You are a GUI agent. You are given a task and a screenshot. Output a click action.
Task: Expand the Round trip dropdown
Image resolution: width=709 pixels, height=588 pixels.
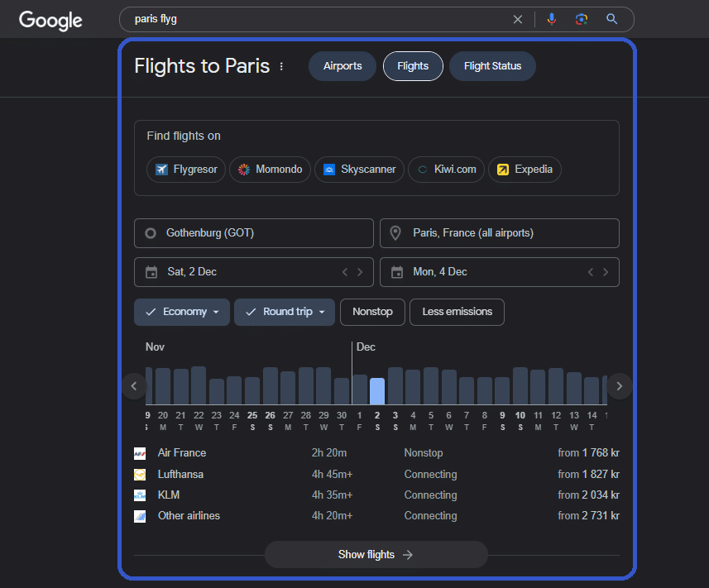(285, 312)
